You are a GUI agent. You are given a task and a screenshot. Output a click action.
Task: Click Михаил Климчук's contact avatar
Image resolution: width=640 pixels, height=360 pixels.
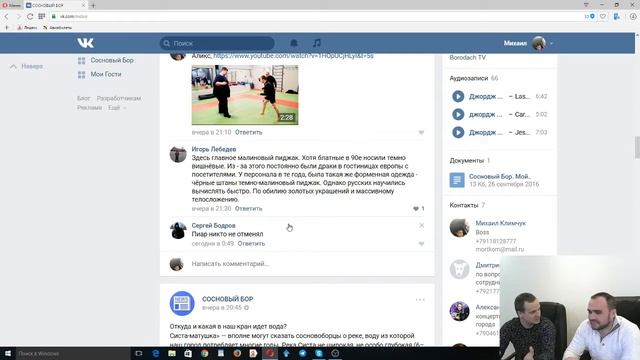[459, 228]
